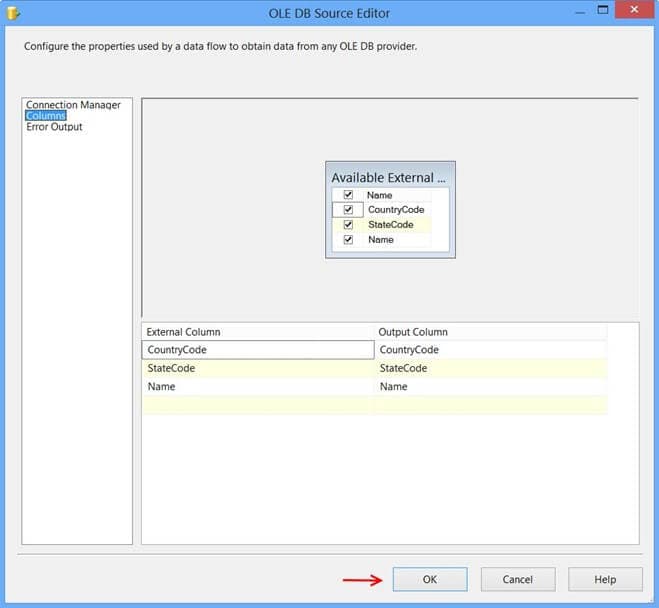Open the StateCode External Column cell dropdown
The width and height of the screenshot is (659, 608).
(x=257, y=368)
